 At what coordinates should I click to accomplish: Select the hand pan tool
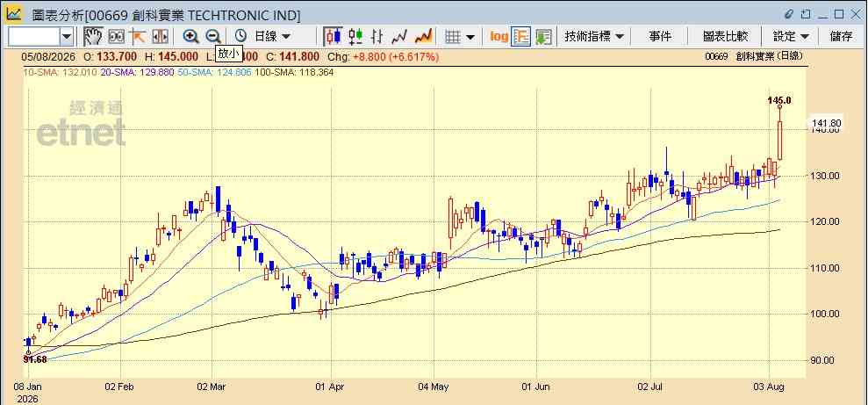(x=93, y=37)
